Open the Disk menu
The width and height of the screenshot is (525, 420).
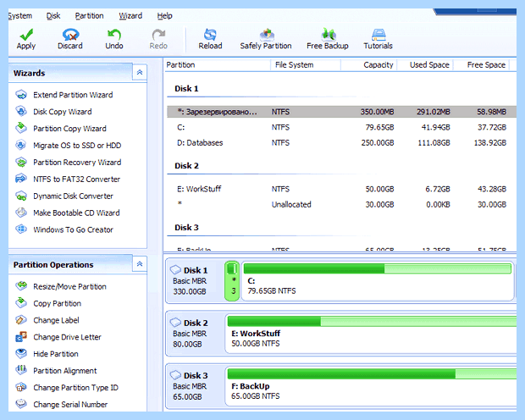(x=53, y=16)
